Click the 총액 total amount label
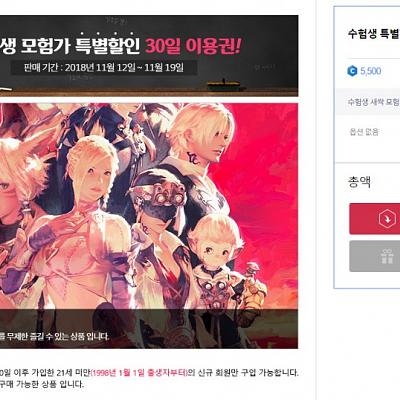 click(x=359, y=182)
